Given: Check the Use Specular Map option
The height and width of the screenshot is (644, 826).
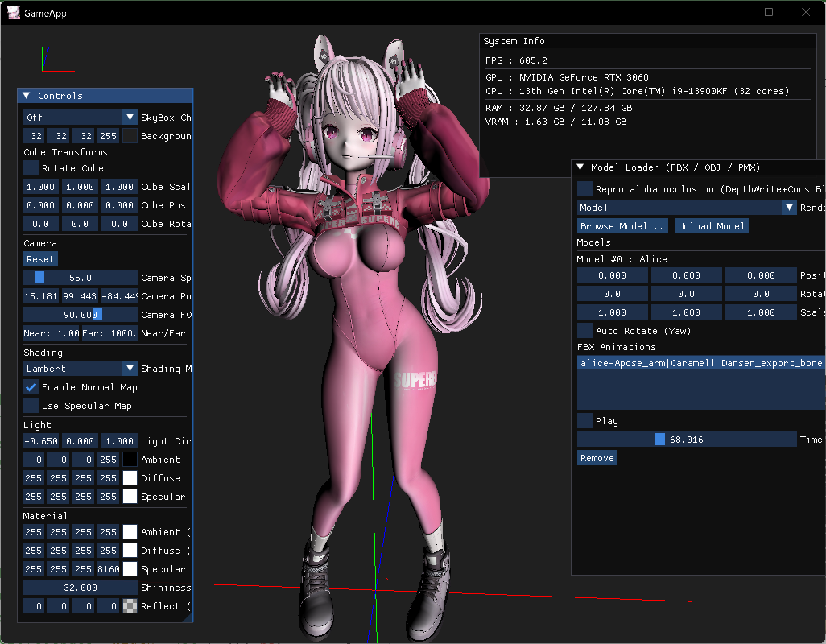Looking at the screenshot, I should coord(31,406).
